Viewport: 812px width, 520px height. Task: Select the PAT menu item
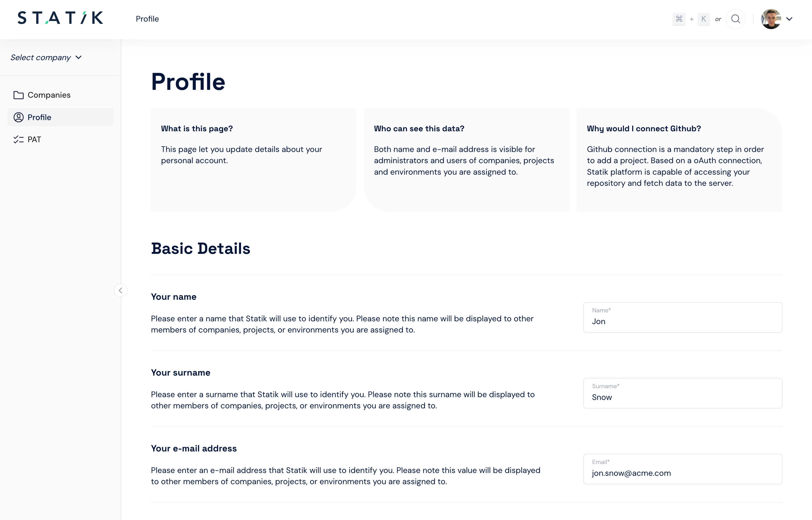[x=34, y=139]
